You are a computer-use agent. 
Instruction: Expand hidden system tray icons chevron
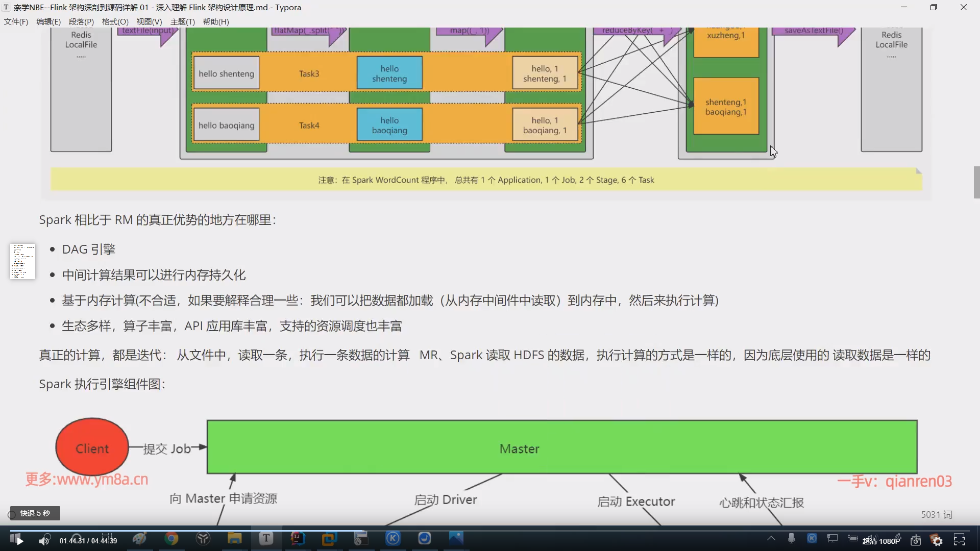click(771, 538)
